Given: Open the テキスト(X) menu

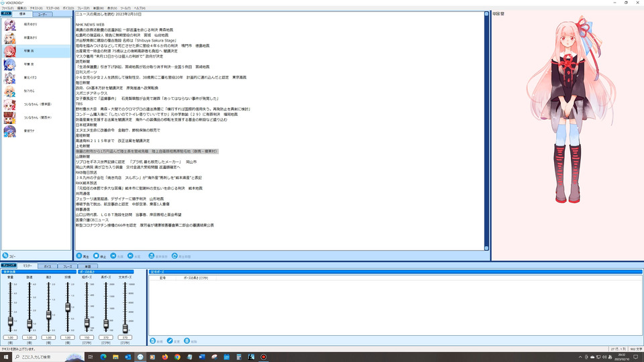Looking at the screenshot, I should click(x=36, y=8).
